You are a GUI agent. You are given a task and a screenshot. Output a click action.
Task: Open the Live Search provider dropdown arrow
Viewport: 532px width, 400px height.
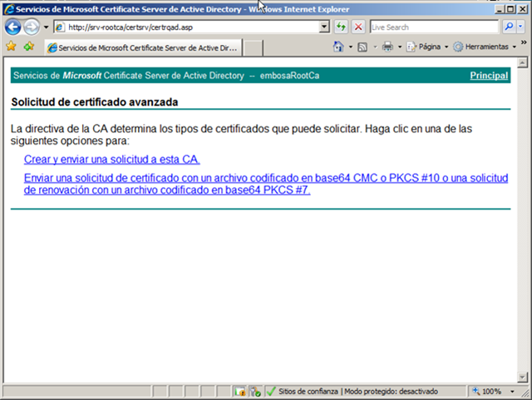pyautogui.click(x=521, y=27)
